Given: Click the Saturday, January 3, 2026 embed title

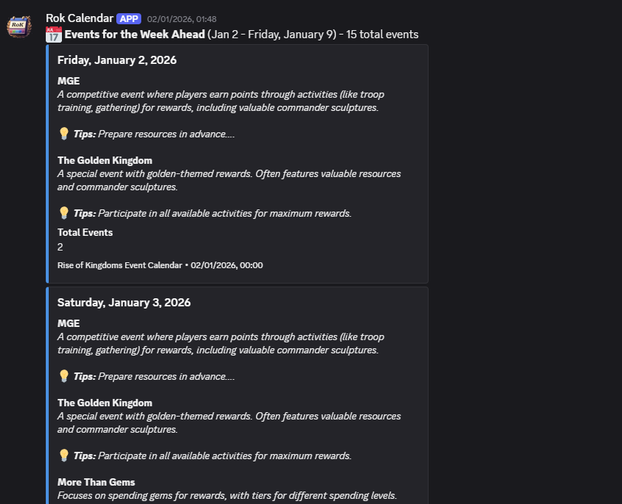Looking at the screenshot, I should 123,302.
